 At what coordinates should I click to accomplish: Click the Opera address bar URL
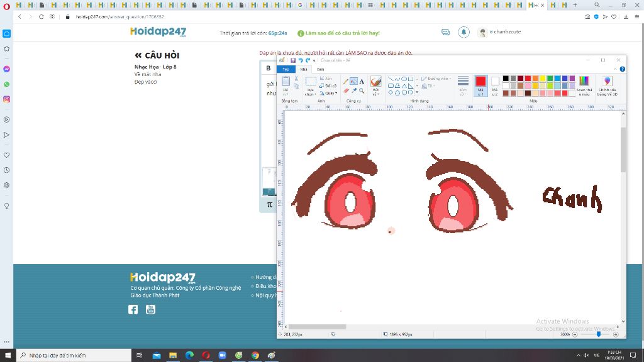click(x=120, y=17)
